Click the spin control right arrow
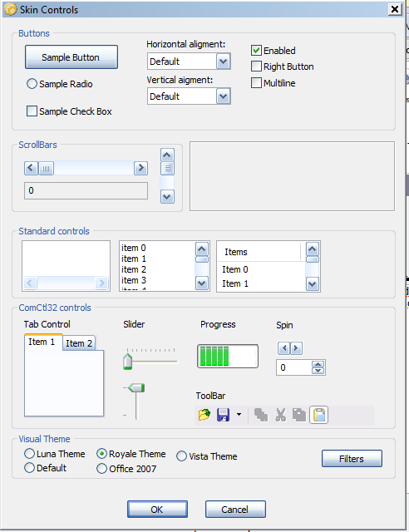Image resolution: width=409 pixels, height=532 pixels. (x=296, y=347)
